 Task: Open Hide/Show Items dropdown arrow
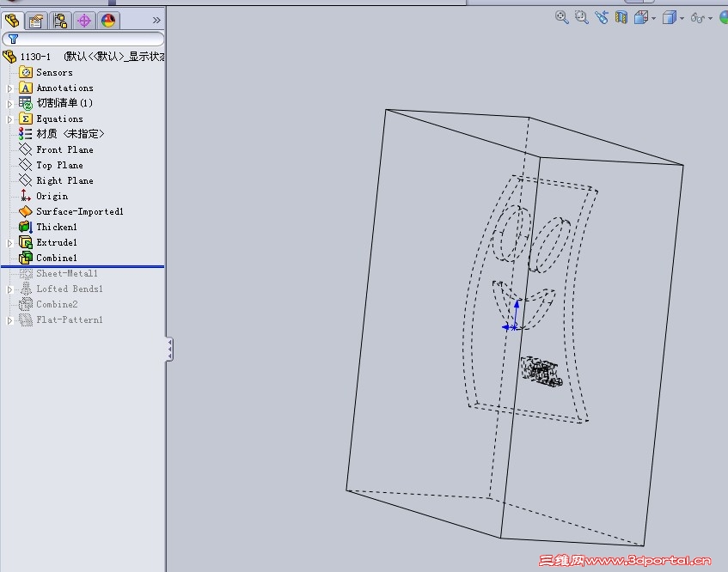coord(710,19)
